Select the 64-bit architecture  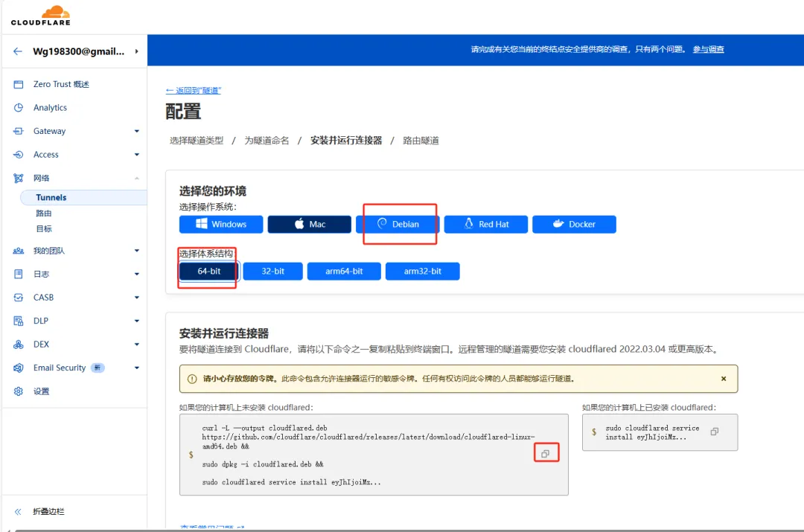click(x=207, y=271)
